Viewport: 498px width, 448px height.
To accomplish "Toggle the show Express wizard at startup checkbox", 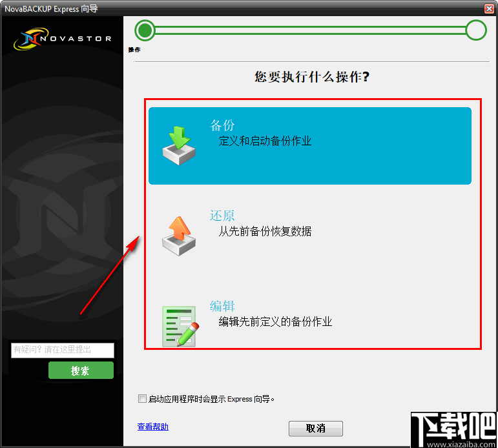I will pos(142,398).
